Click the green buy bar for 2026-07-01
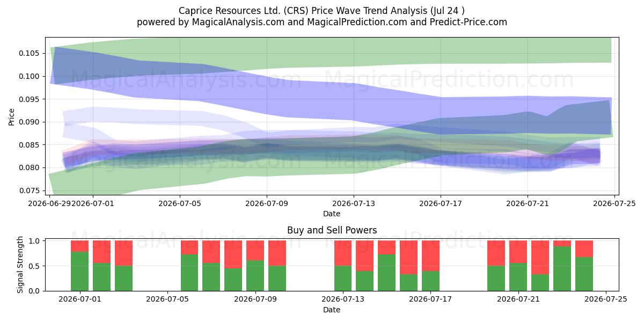The image size is (644, 322). 79,272
